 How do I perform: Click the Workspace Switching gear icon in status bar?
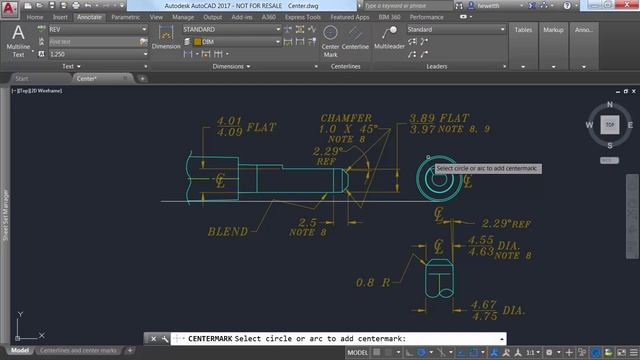[549, 352]
